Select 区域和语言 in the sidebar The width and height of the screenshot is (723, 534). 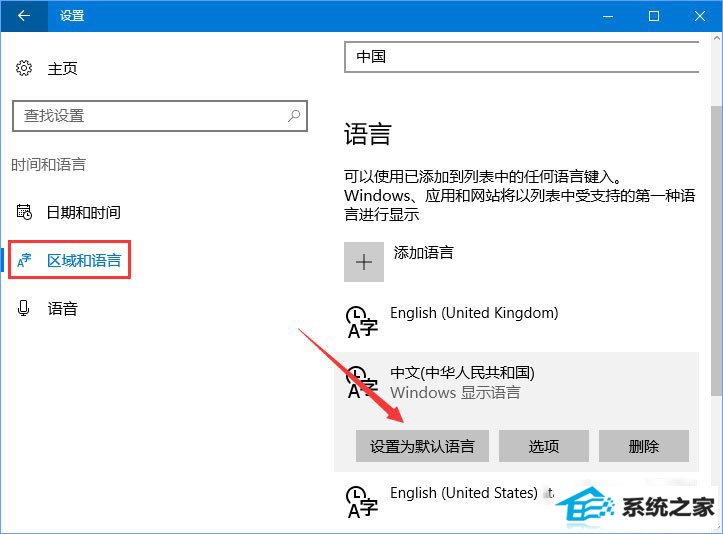pos(84,261)
